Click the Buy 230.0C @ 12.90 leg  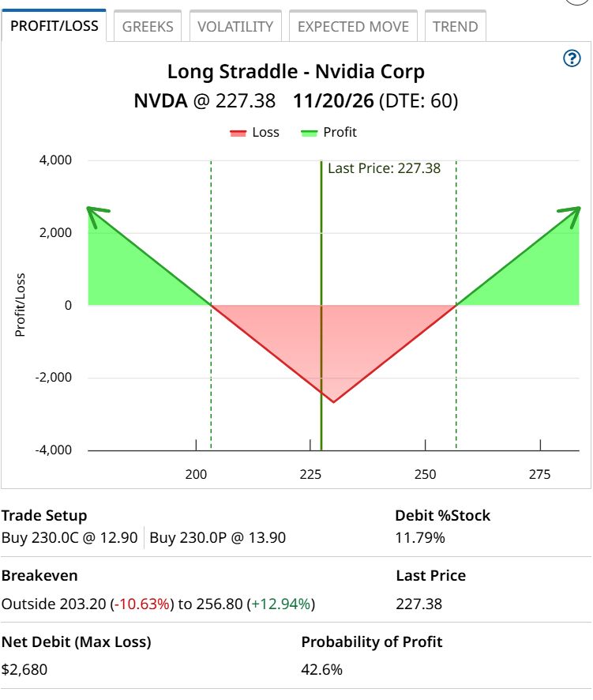click(x=69, y=538)
